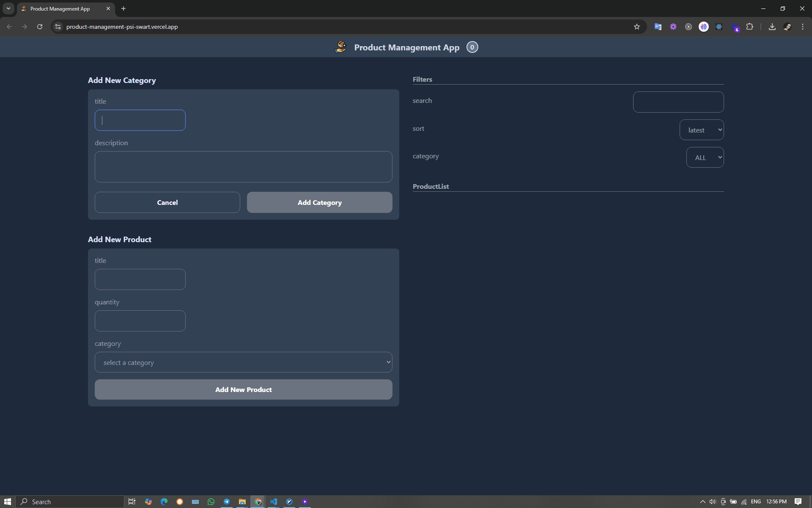Open the Google Translate extension
812x508 pixels.
658,27
